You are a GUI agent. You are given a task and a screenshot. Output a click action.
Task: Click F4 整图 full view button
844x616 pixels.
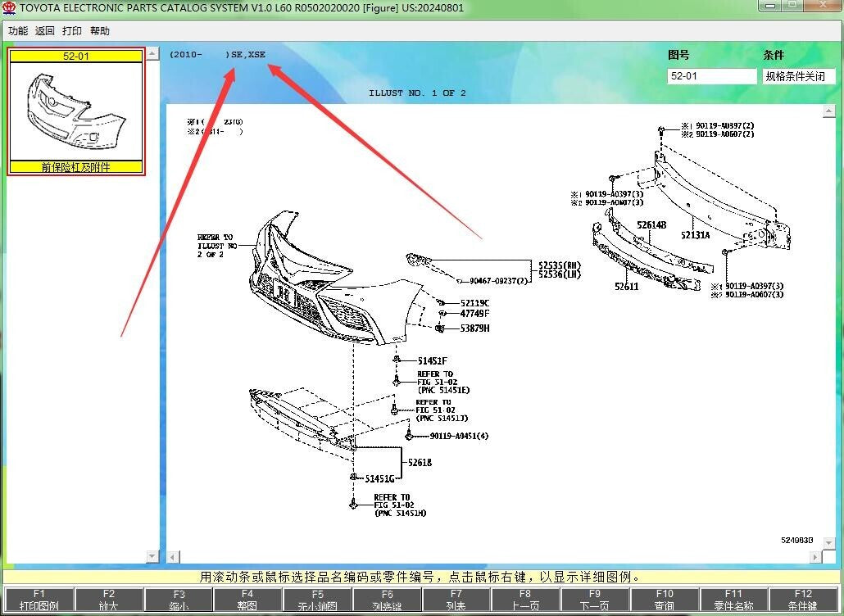coord(247,600)
